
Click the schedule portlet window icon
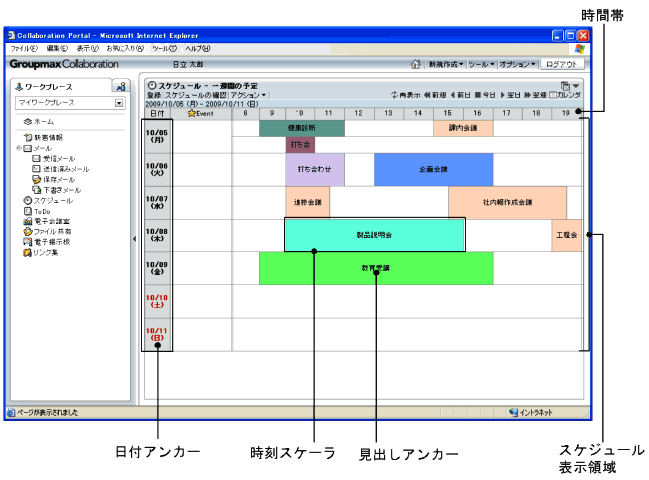tap(565, 86)
